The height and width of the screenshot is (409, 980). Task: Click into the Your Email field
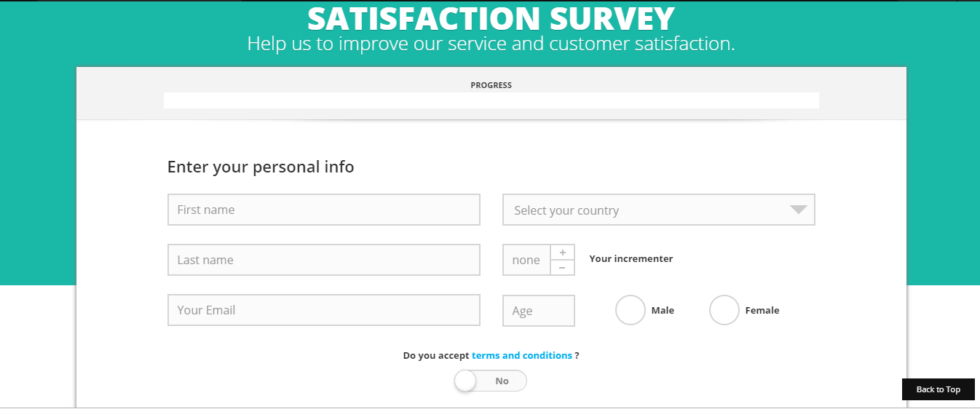click(324, 310)
